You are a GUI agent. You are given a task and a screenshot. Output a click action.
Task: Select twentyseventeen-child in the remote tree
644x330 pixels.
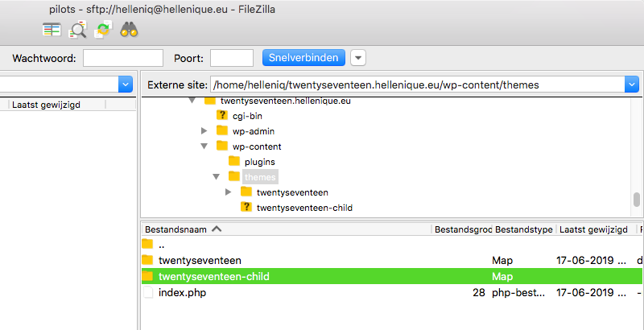coord(304,208)
